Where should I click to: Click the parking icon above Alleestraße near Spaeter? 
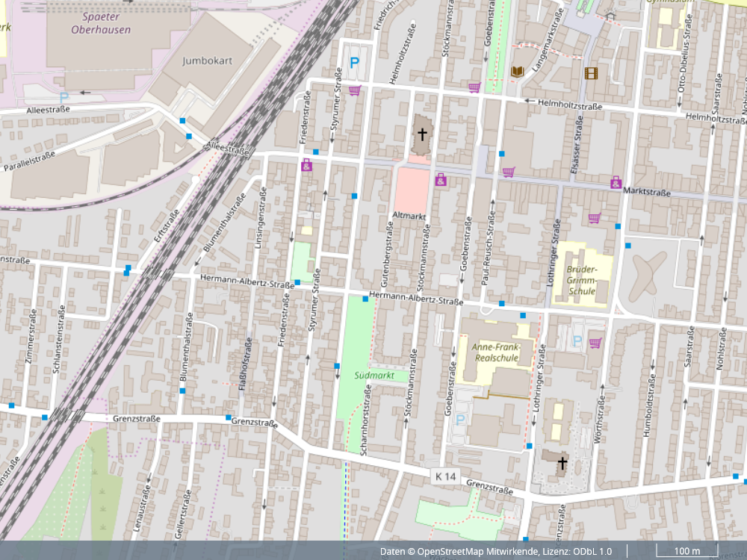click(63, 98)
